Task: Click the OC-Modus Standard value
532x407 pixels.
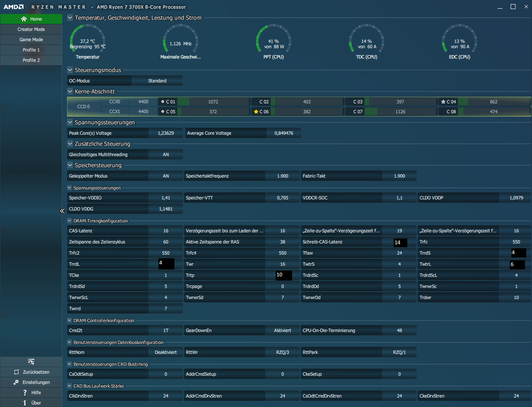Action: (x=157, y=81)
